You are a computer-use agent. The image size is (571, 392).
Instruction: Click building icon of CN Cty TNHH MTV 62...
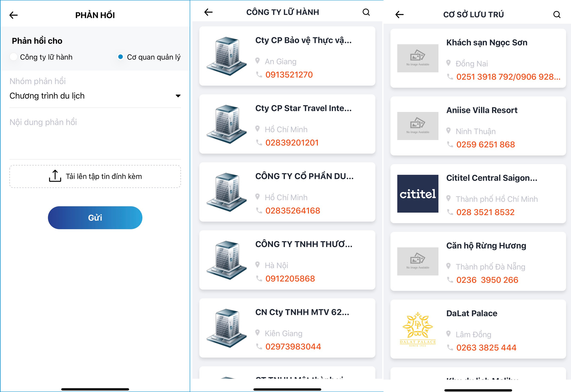[227, 328]
